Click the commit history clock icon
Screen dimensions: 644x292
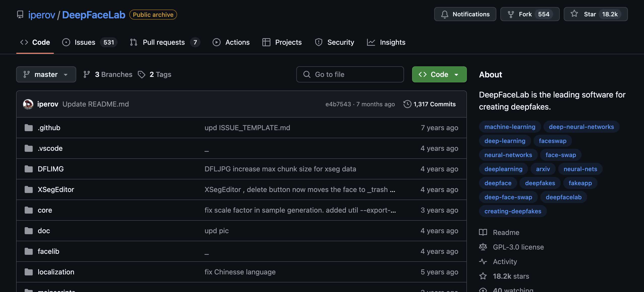(407, 104)
